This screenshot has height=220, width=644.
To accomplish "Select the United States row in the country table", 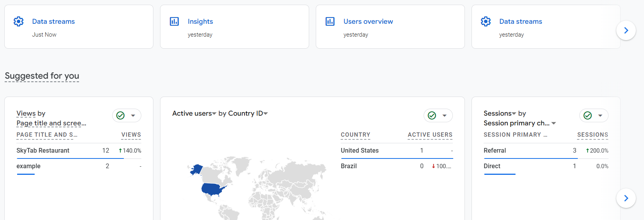I will (359, 151).
